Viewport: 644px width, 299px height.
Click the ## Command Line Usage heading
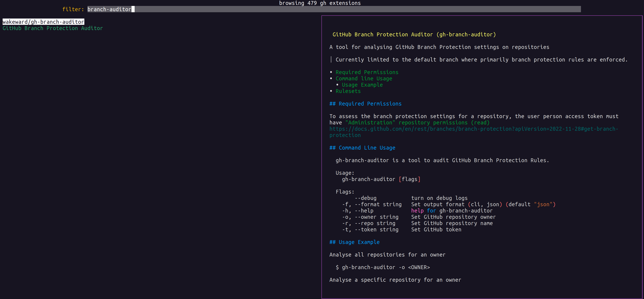pos(362,148)
